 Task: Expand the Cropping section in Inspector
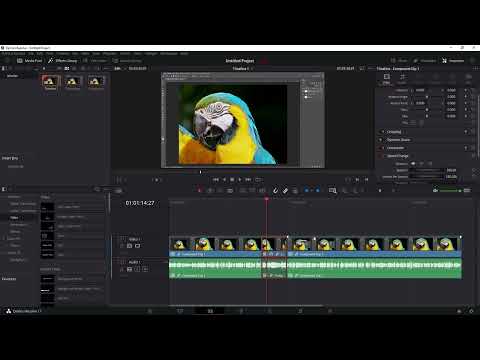pyautogui.click(x=394, y=132)
